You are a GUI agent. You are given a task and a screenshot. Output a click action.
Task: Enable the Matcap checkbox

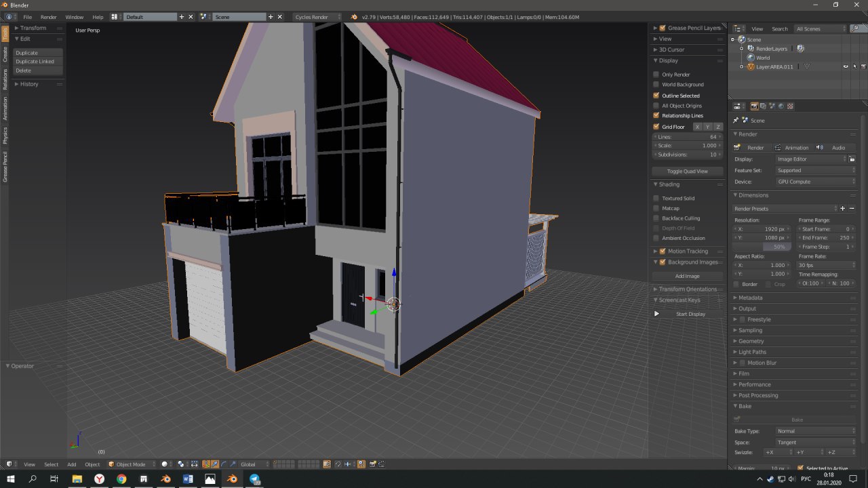pyautogui.click(x=656, y=208)
